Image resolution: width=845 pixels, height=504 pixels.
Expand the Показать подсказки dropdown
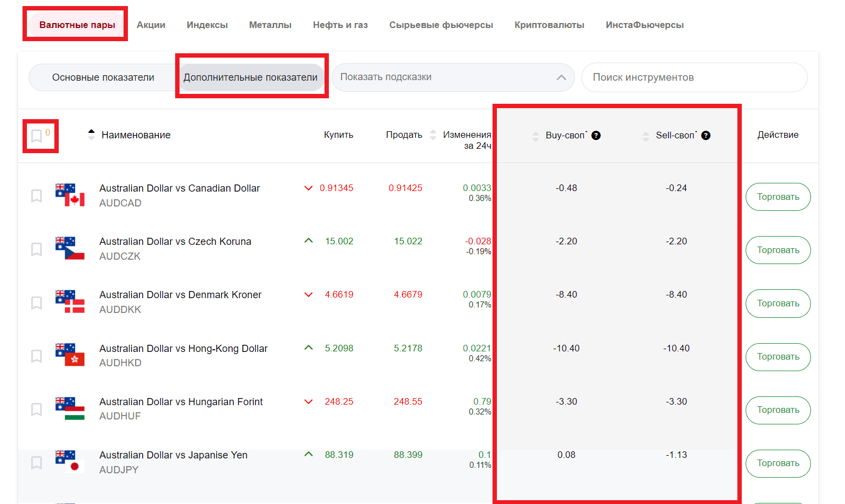(453, 77)
